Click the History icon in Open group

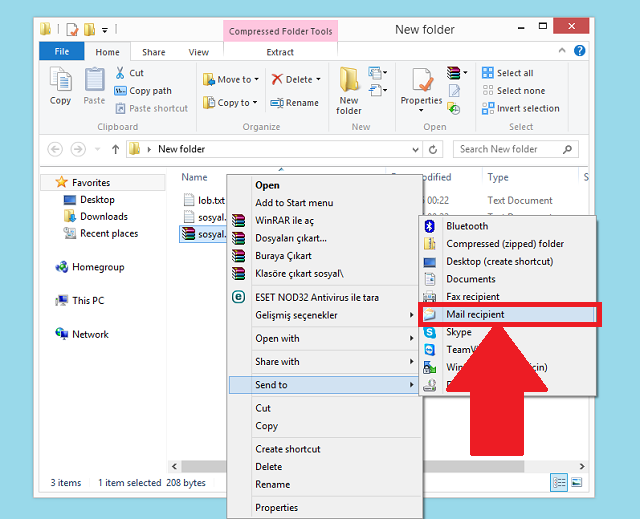pyautogui.click(x=454, y=109)
